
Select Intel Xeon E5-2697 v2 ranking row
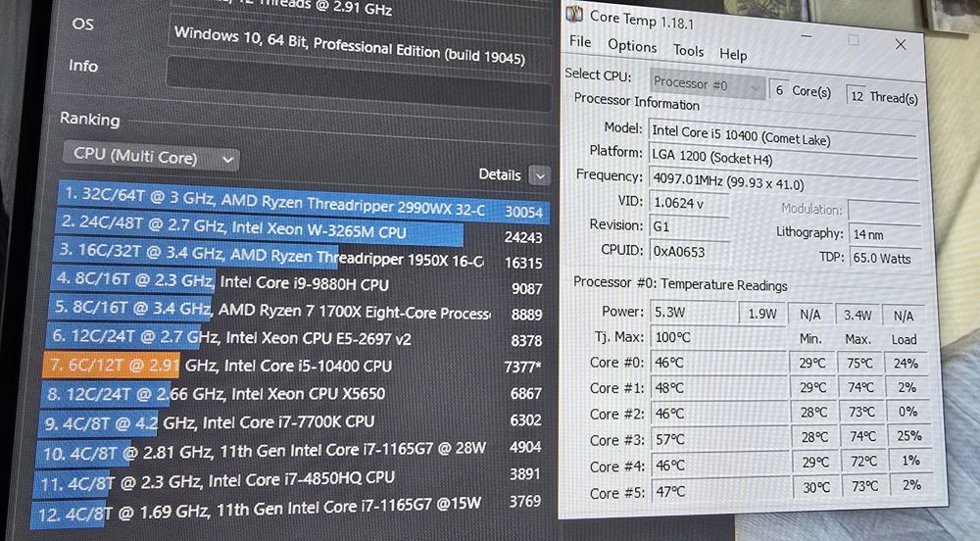click(295, 338)
